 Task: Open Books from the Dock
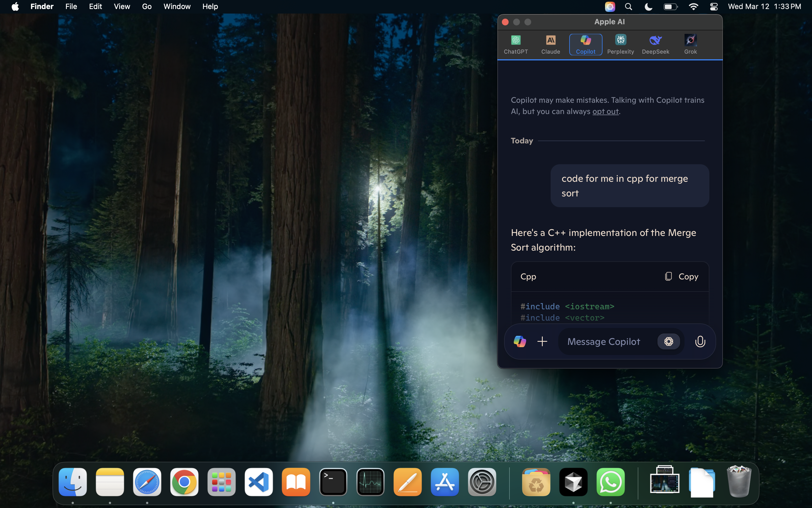296,482
